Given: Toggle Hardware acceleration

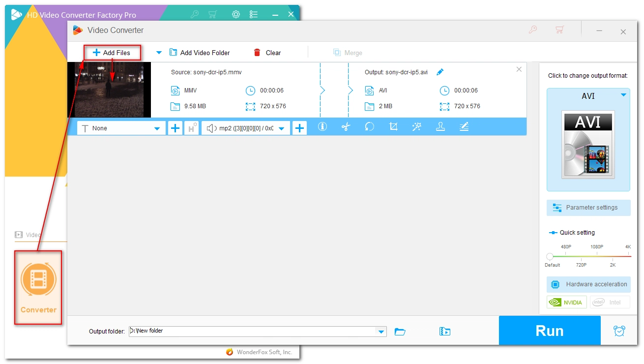Looking at the screenshot, I should pyautogui.click(x=588, y=284).
